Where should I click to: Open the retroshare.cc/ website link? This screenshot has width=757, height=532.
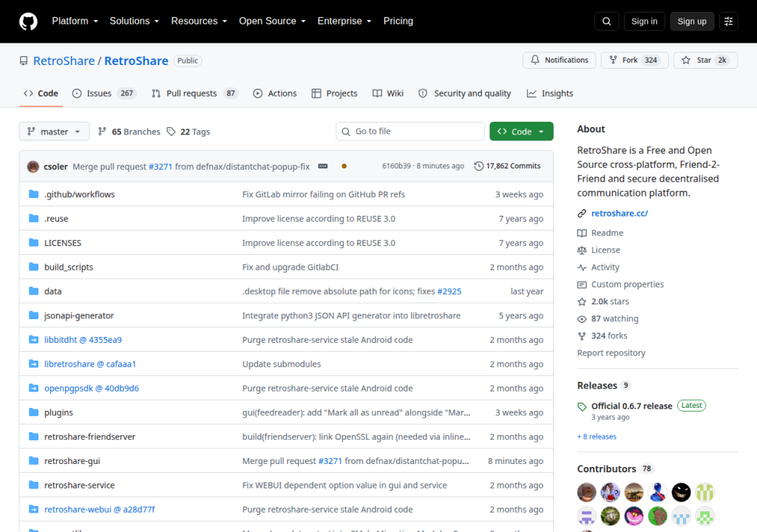(619, 214)
